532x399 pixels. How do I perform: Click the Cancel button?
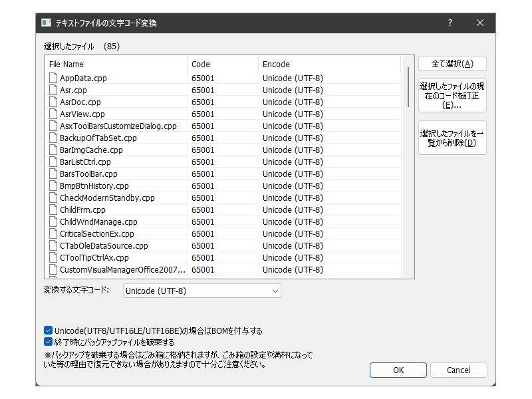(x=458, y=370)
